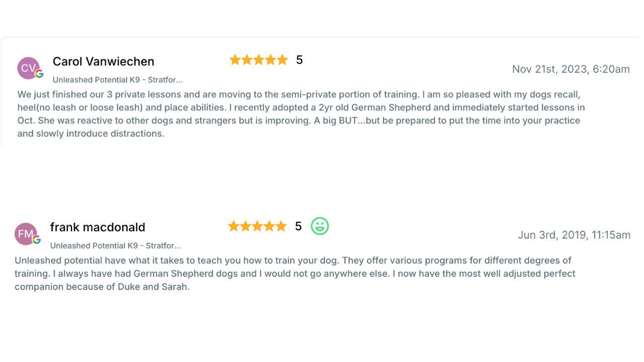Open Unleashed Potential K9 location under frank
644x362 pixels.
(x=115, y=246)
